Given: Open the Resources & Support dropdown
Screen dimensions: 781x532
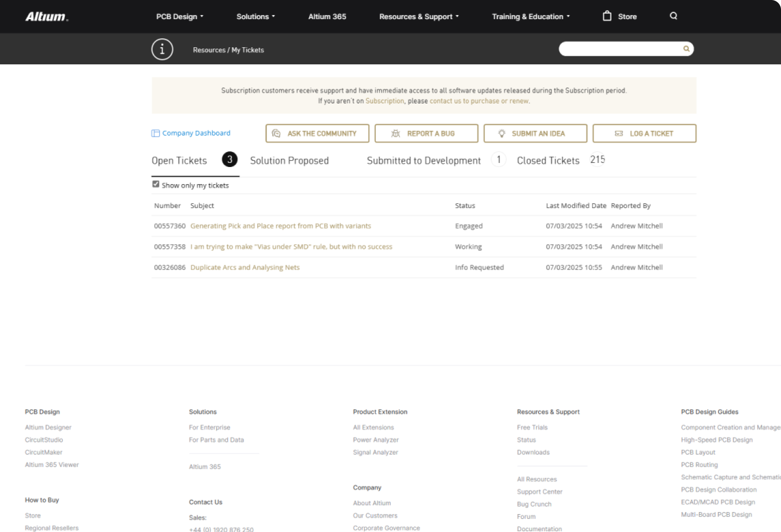Looking at the screenshot, I should pyautogui.click(x=419, y=17).
